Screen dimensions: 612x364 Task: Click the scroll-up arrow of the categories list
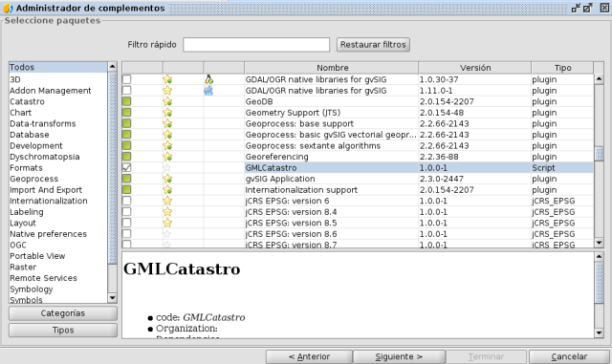[112, 67]
